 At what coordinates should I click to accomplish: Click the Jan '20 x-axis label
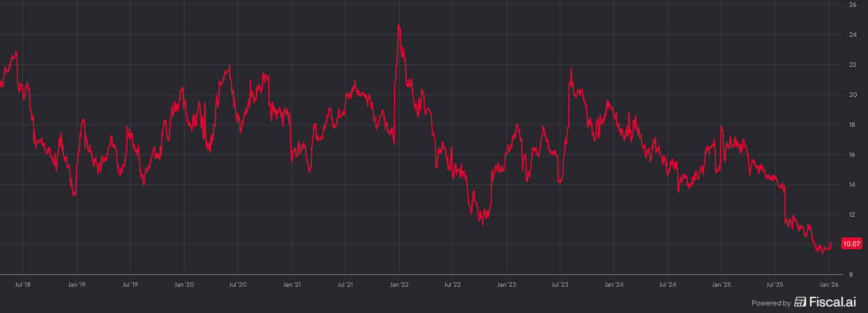(184, 285)
